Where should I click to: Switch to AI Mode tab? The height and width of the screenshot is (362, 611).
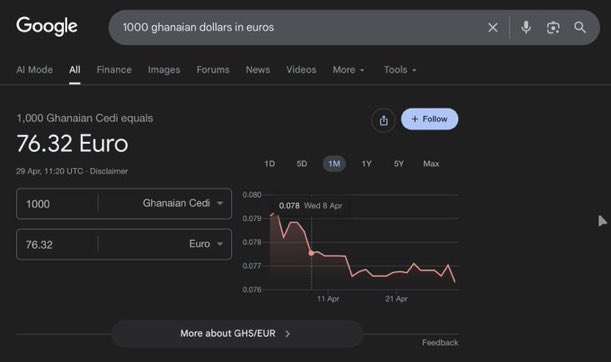click(x=34, y=70)
